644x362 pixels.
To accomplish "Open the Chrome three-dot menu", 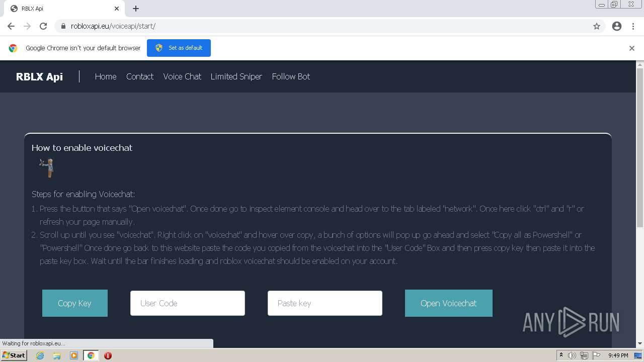I will click(x=633, y=26).
